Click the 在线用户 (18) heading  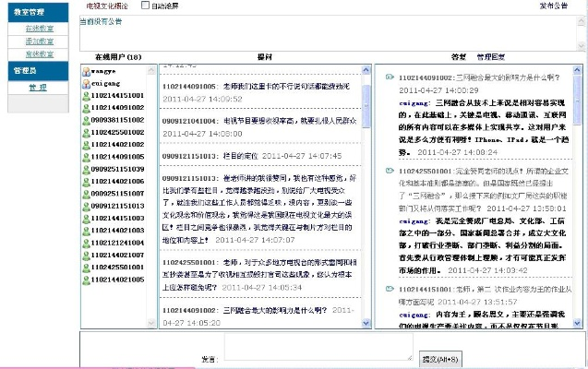[118, 57]
